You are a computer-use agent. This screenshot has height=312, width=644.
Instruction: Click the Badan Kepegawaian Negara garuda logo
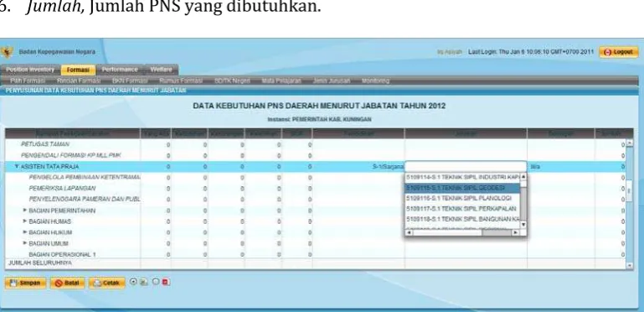click(x=7, y=52)
